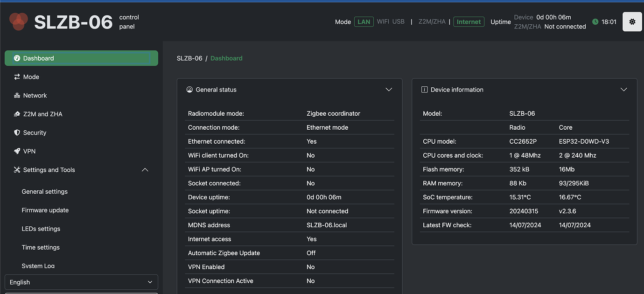Click the 93/295KiB RAM value

[574, 183]
